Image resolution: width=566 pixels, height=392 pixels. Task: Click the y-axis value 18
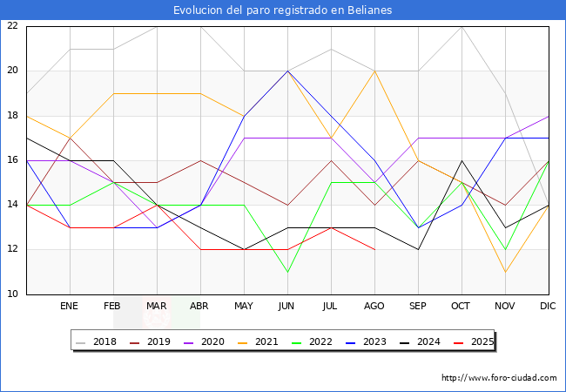point(13,116)
